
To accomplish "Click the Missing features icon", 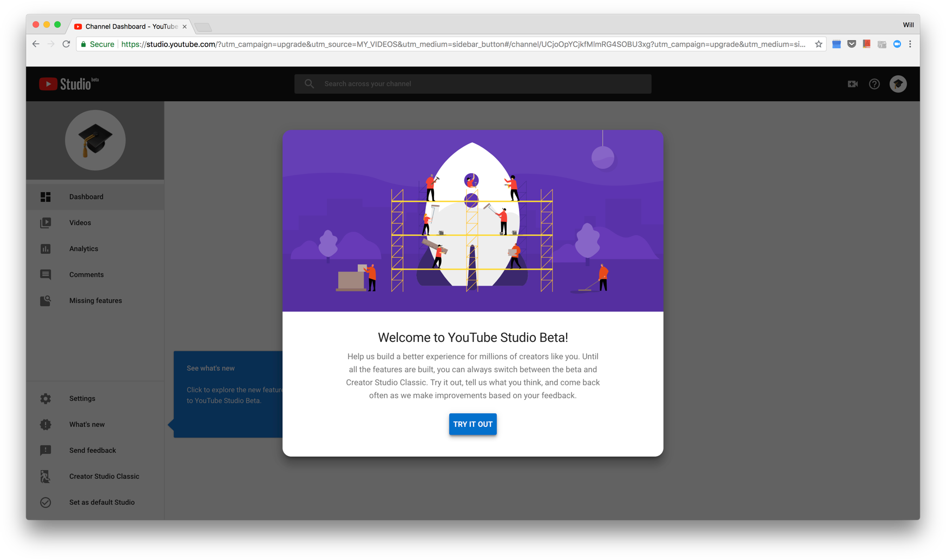I will [x=45, y=301].
